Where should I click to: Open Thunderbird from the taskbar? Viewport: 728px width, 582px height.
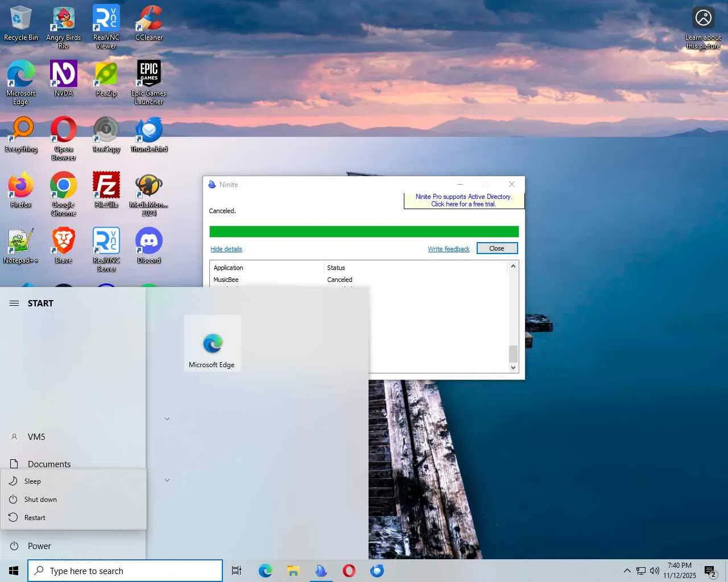[x=377, y=571]
